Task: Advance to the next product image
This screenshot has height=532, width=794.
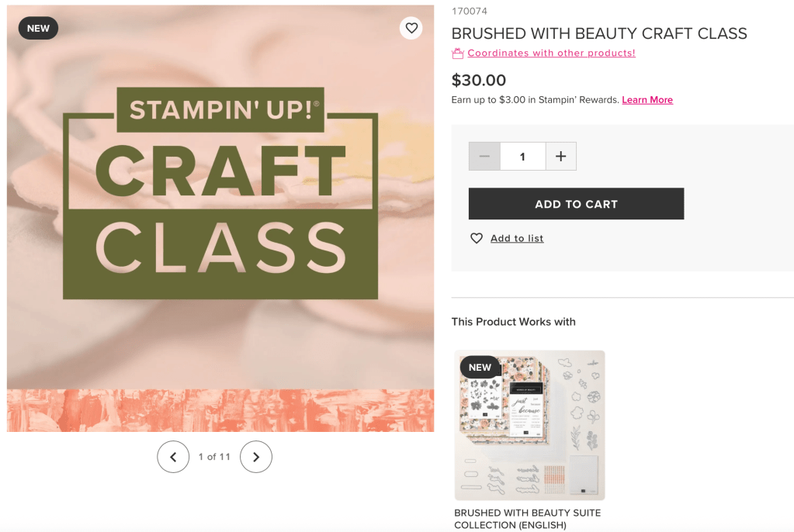Action: pyautogui.click(x=256, y=457)
